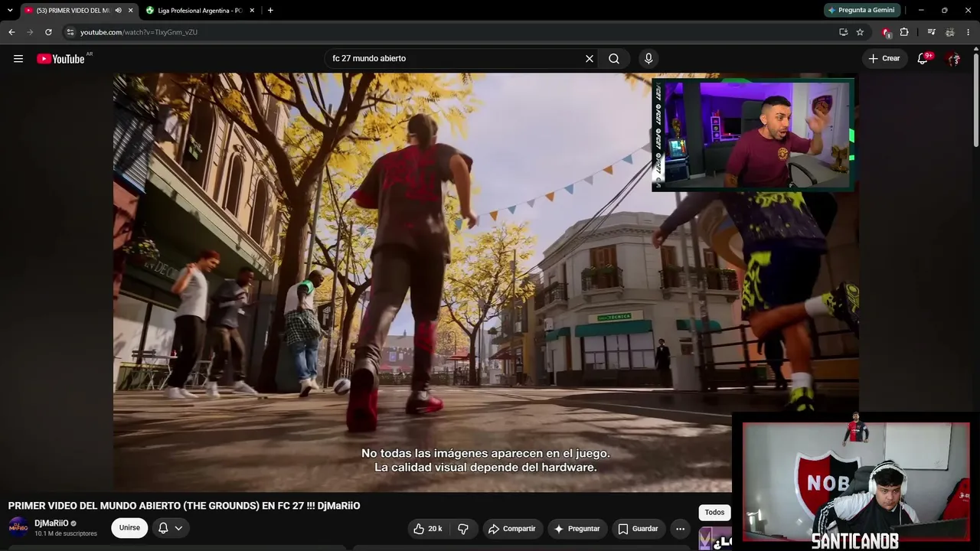Open the Crear menu
The height and width of the screenshot is (551, 980).
pos(884,59)
